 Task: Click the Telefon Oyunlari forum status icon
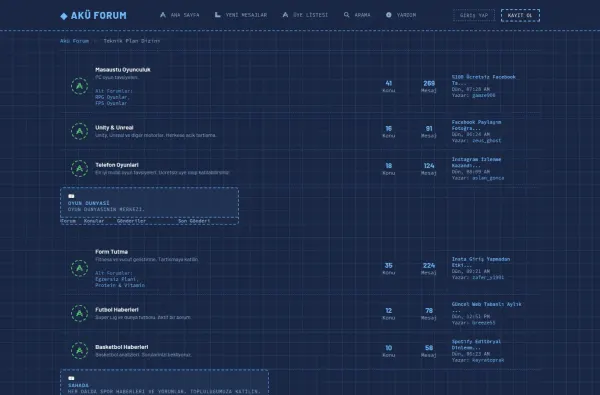click(80, 168)
